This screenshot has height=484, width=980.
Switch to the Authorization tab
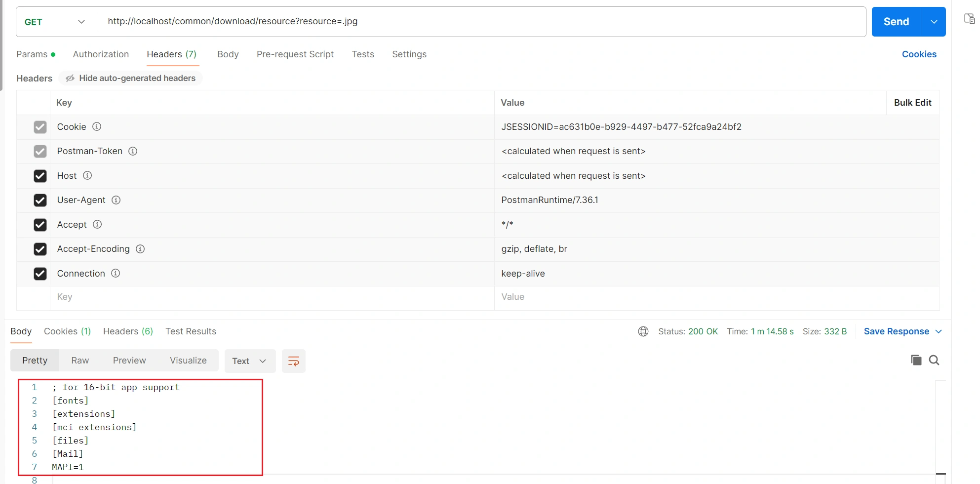coord(101,54)
